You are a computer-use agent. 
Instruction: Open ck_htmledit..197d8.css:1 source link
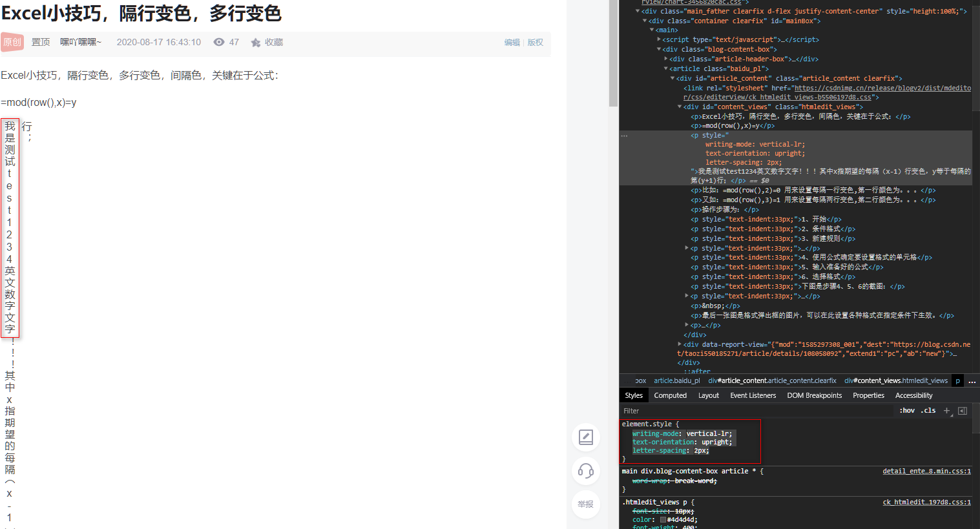(927, 503)
